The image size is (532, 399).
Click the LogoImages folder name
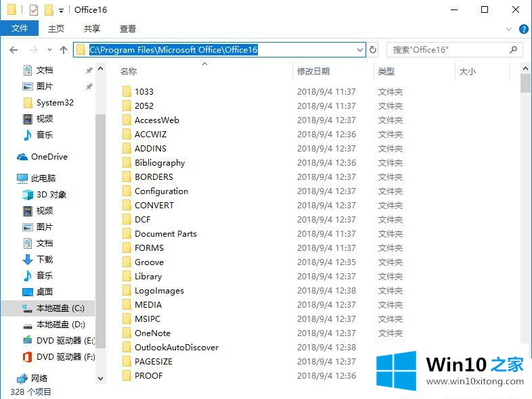pyautogui.click(x=159, y=291)
